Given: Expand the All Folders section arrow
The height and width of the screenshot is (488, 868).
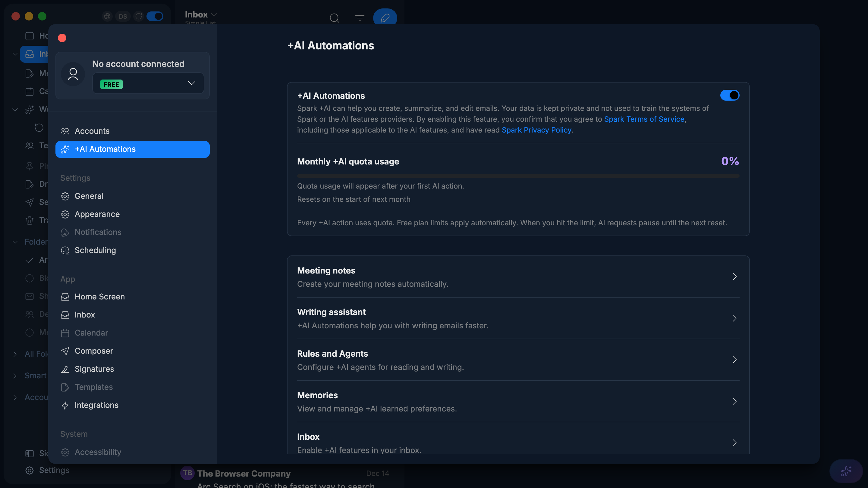Looking at the screenshot, I should (x=15, y=354).
